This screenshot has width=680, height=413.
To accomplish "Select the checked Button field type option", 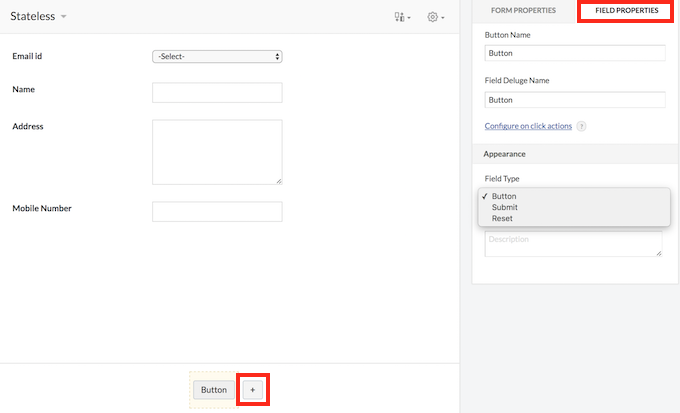I will click(504, 196).
